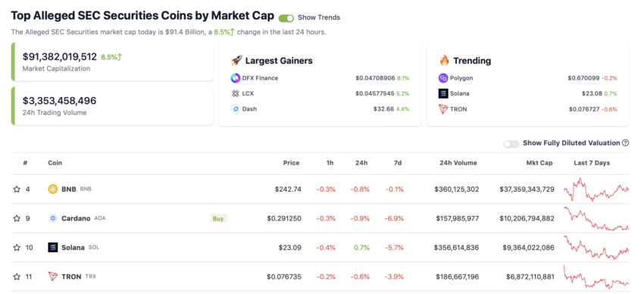Favorite BNB with its star icon

click(17, 189)
